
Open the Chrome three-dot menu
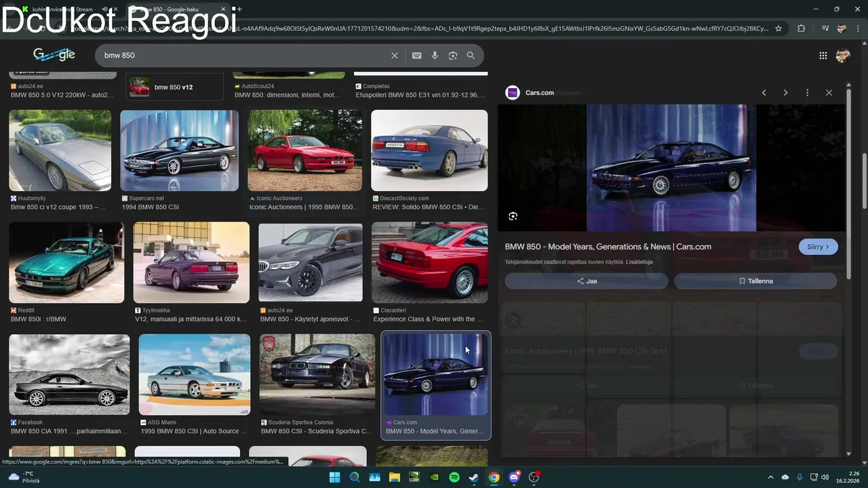click(x=859, y=28)
